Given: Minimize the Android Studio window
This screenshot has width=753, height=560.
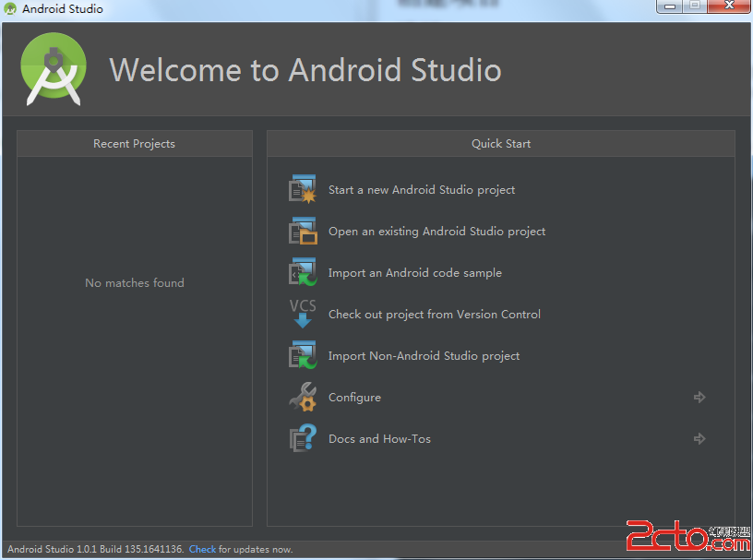Looking at the screenshot, I should tap(669, 6).
